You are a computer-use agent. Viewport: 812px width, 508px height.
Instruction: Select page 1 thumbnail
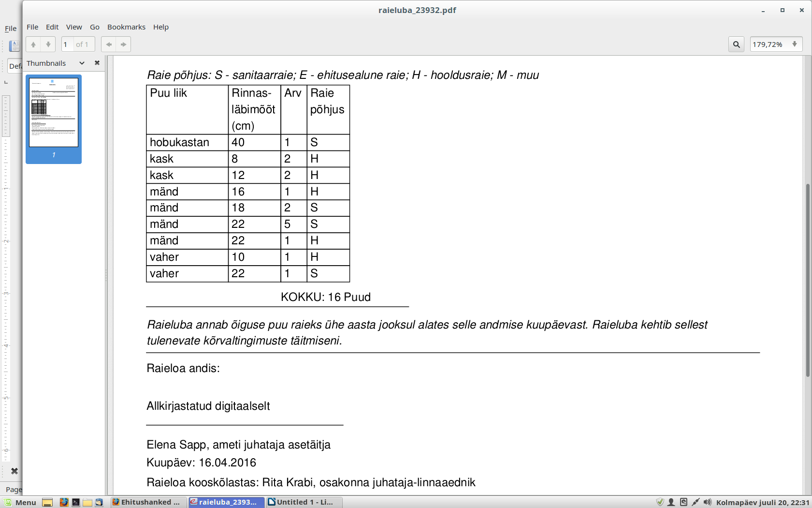54,113
